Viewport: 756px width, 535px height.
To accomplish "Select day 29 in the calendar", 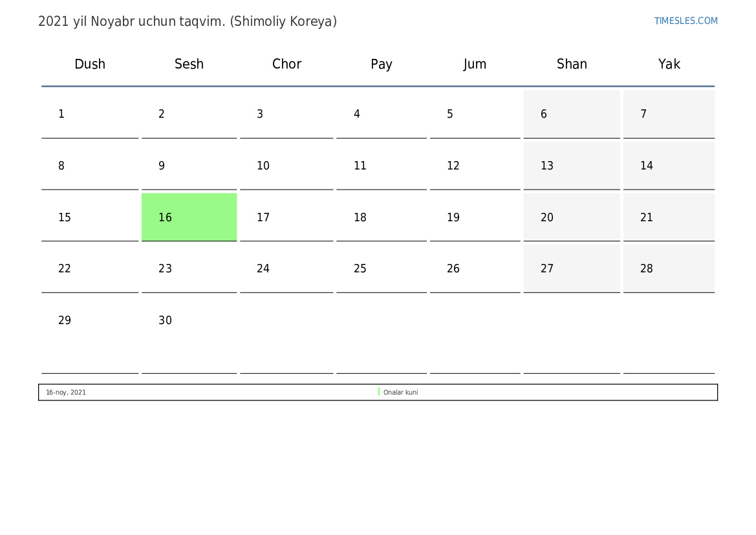I will tap(90, 335).
